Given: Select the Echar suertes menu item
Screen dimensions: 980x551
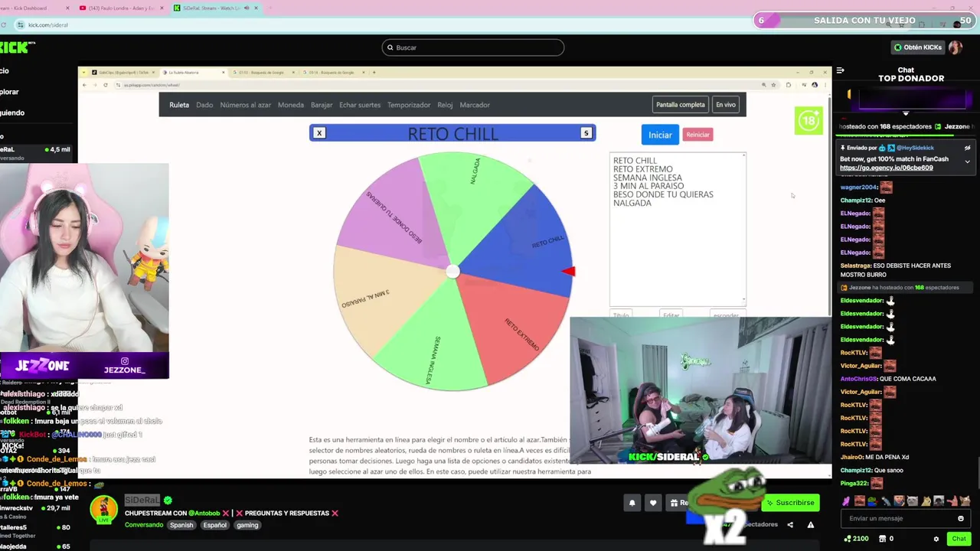Looking at the screenshot, I should click(x=360, y=105).
